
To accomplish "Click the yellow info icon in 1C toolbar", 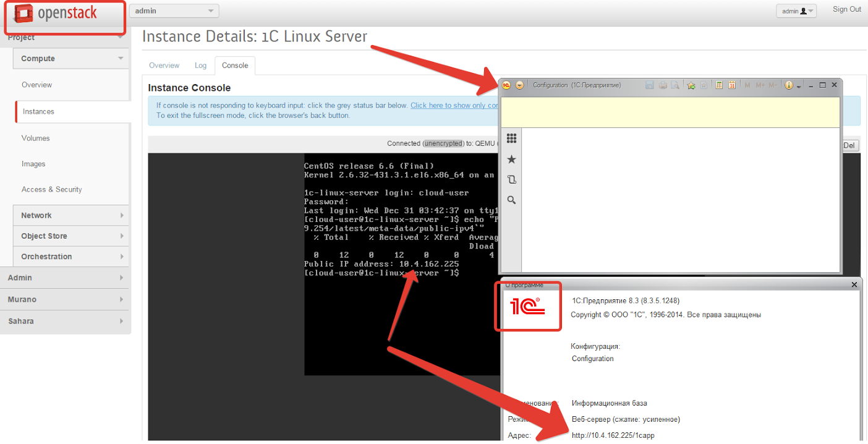I will pos(789,85).
